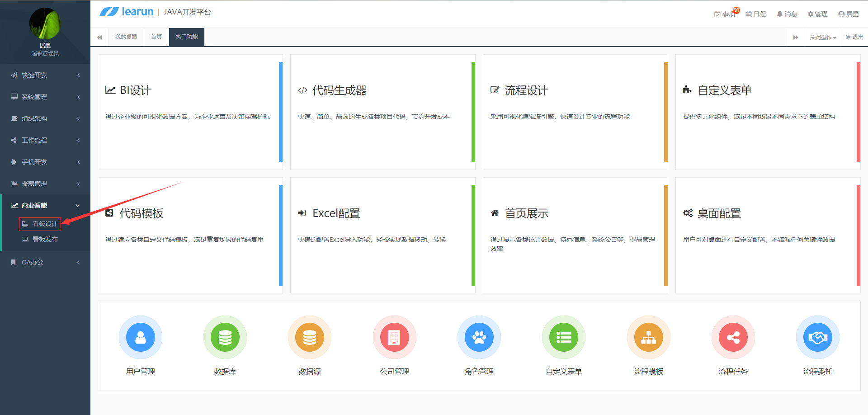The height and width of the screenshot is (415, 868).
Task: Click the forward double-arrow tab scroller
Action: click(796, 37)
